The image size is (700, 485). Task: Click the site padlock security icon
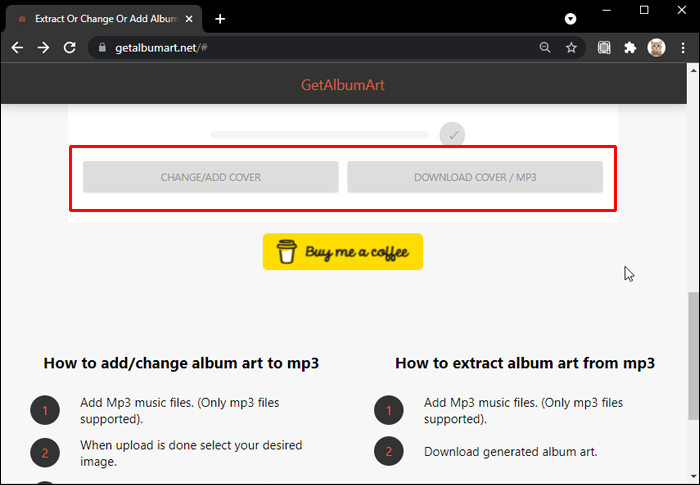click(101, 47)
